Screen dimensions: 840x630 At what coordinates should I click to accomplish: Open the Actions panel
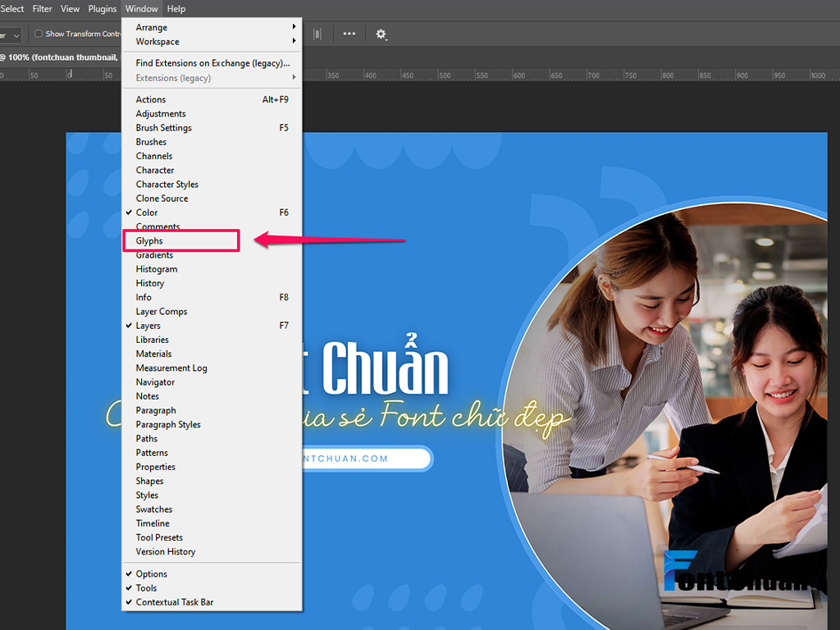pos(212,99)
